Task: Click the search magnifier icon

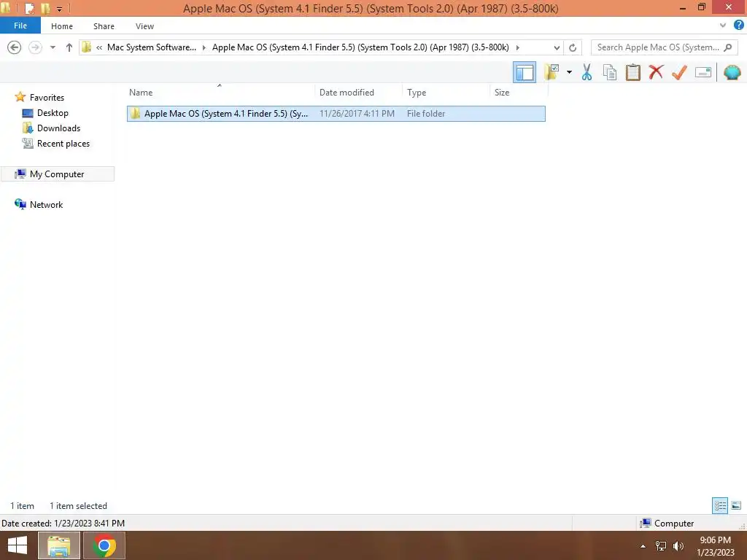Action: 728,47
